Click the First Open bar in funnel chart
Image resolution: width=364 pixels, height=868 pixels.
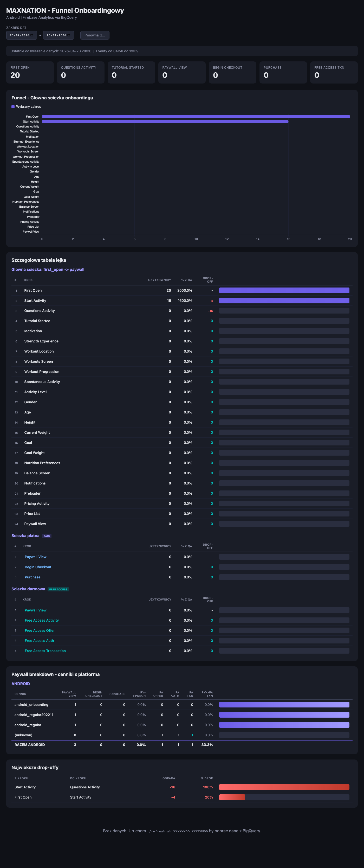coord(196,117)
